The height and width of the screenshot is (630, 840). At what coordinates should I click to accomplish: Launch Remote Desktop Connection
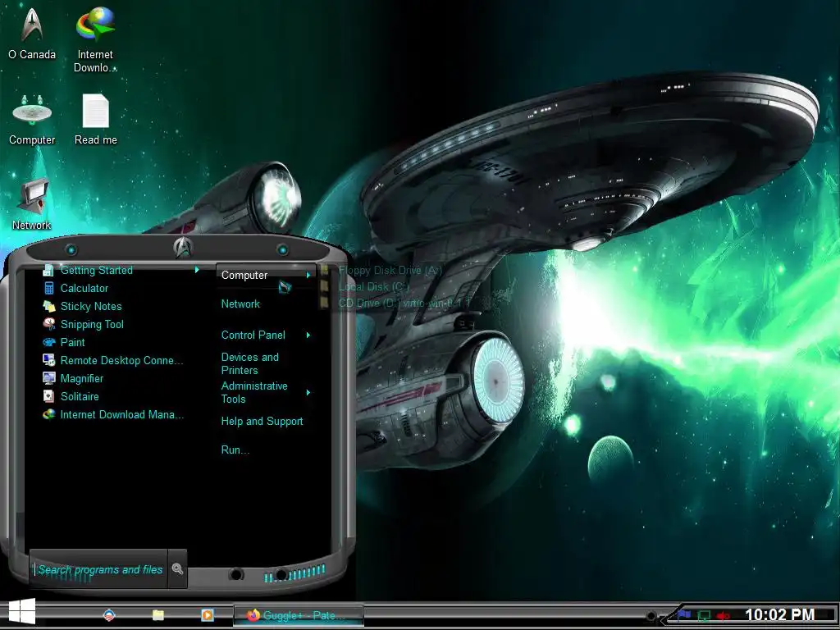point(121,361)
